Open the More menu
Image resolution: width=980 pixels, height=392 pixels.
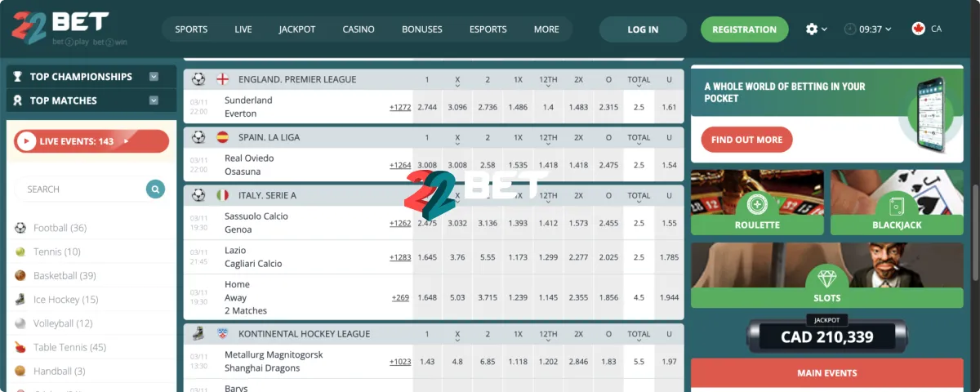tap(546, 29)
